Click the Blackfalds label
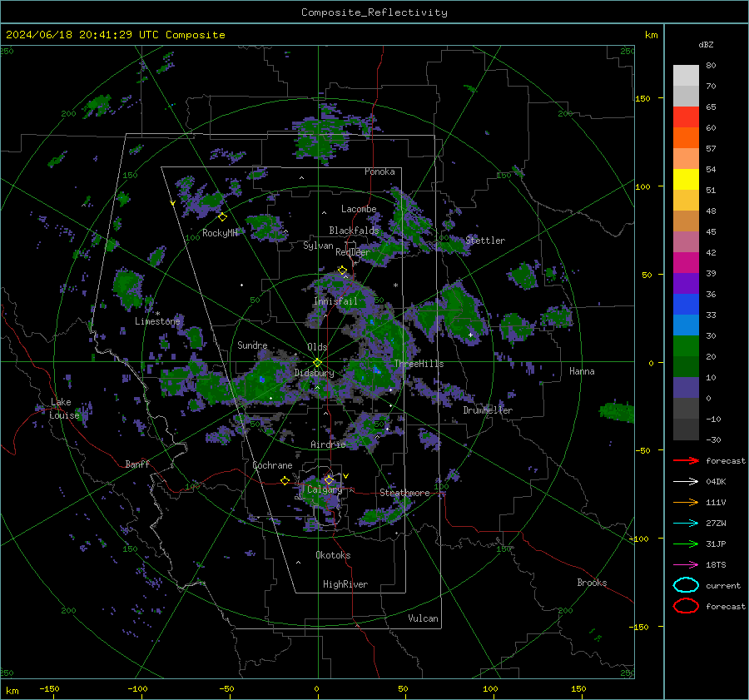 coord(354,231)
